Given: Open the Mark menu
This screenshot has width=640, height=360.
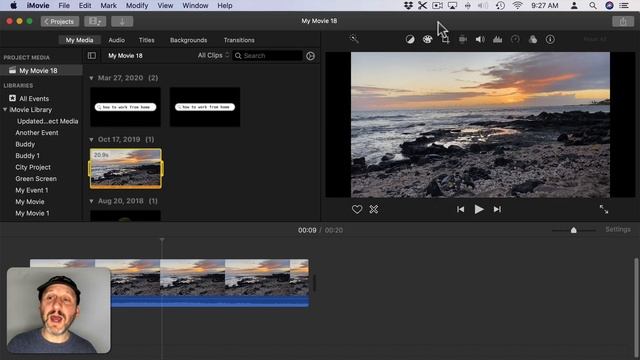Looking at the screenshot, I should click(x=109, y=5).
